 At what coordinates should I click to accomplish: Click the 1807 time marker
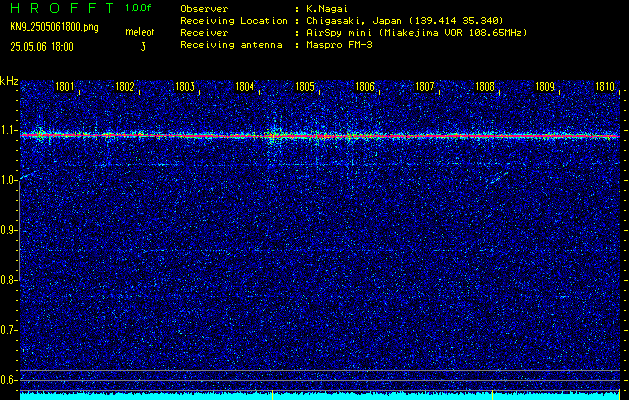(x=424, y=86)
